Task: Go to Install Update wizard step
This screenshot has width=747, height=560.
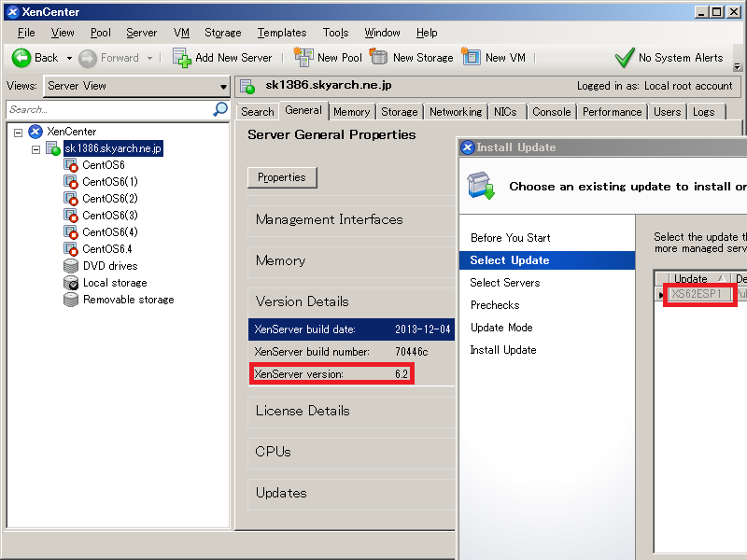Action: pyautogui.click(x=503, y=349)
